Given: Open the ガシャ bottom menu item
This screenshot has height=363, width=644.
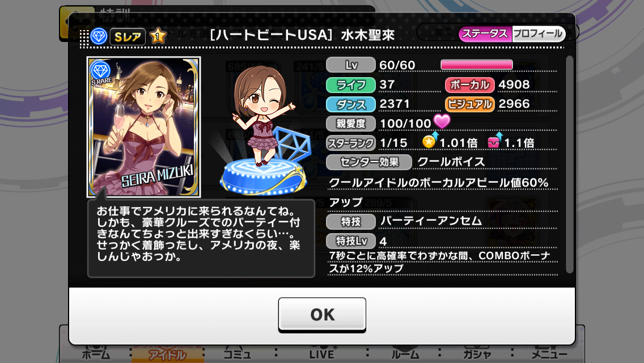Looking at the screenshot, I should 476,354.
